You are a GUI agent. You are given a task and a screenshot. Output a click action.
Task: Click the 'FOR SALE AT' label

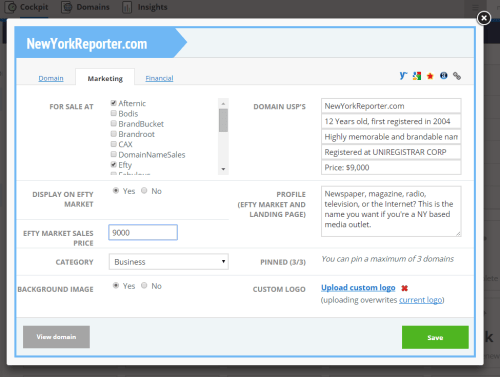click(x=71, y=107)
